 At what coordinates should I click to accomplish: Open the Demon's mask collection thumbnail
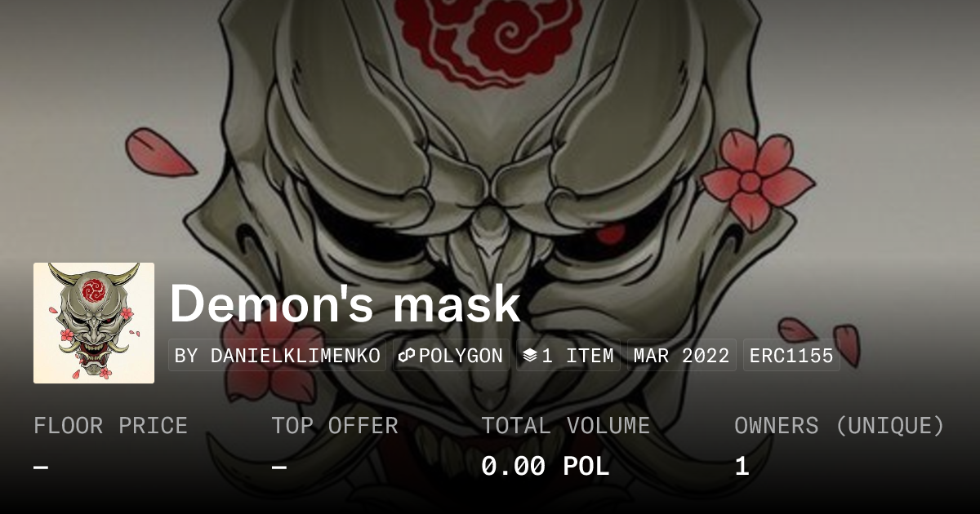[94, 323]
